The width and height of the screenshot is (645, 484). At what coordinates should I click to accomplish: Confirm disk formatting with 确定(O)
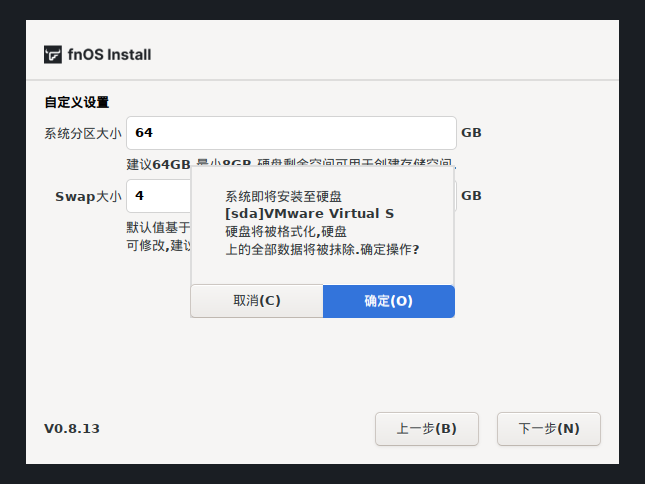tap(388, 301)
